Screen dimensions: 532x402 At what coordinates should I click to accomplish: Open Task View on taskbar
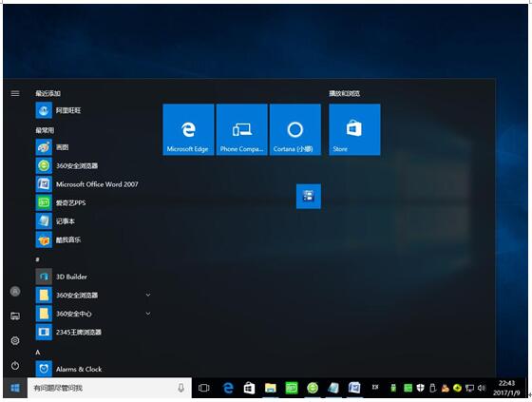203,388
